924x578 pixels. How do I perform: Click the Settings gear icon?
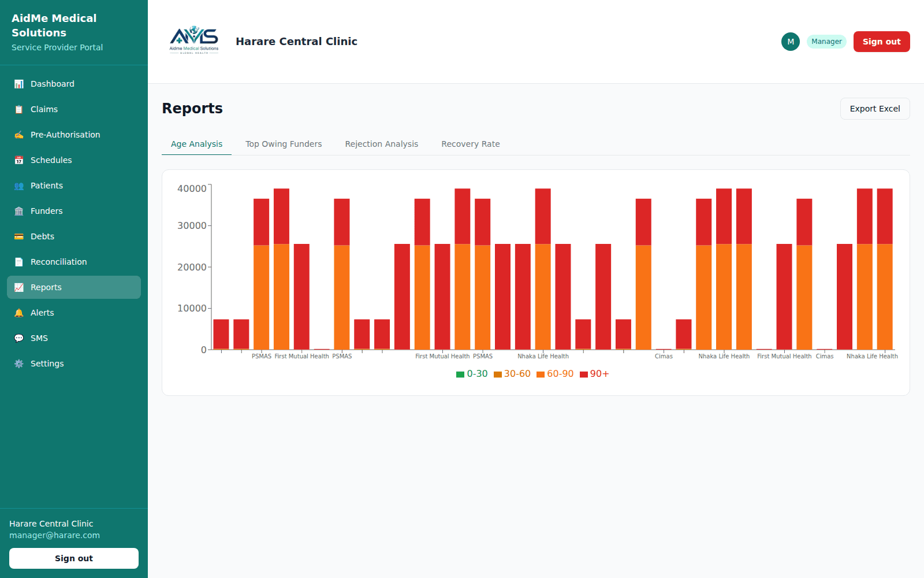point(19,364)
